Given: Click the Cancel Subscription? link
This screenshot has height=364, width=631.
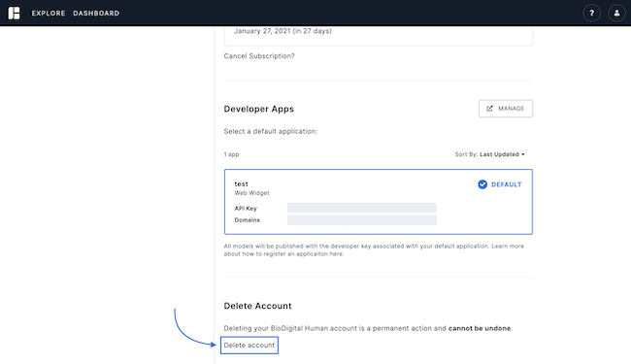Looking at the screenshot, I should tap(259, 56).
